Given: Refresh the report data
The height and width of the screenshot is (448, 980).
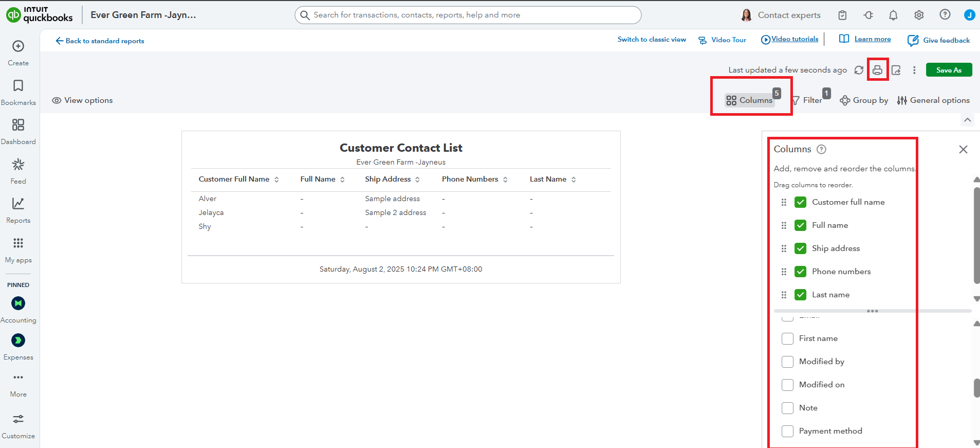Looking at the screenshot, I should (859, 70).
